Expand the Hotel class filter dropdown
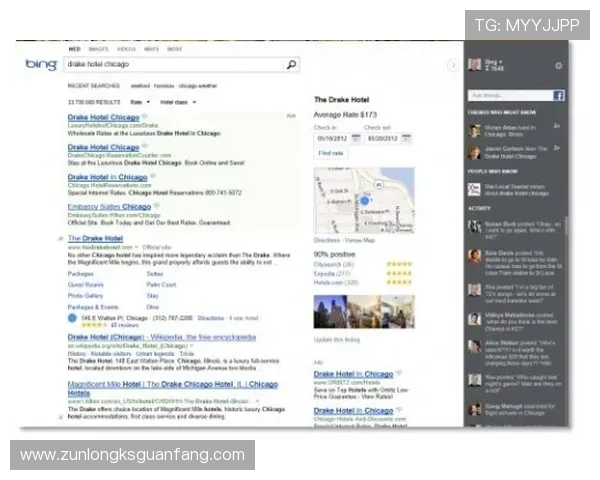 [x=178, y=101]
